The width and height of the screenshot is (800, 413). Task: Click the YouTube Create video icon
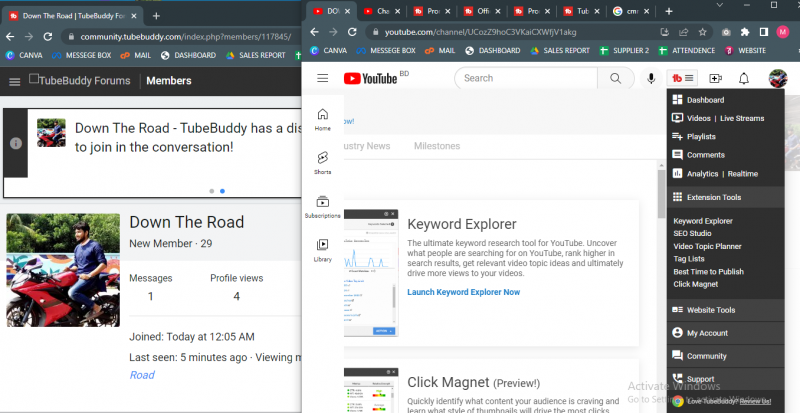pyautogui.click(x=715, y=78)
